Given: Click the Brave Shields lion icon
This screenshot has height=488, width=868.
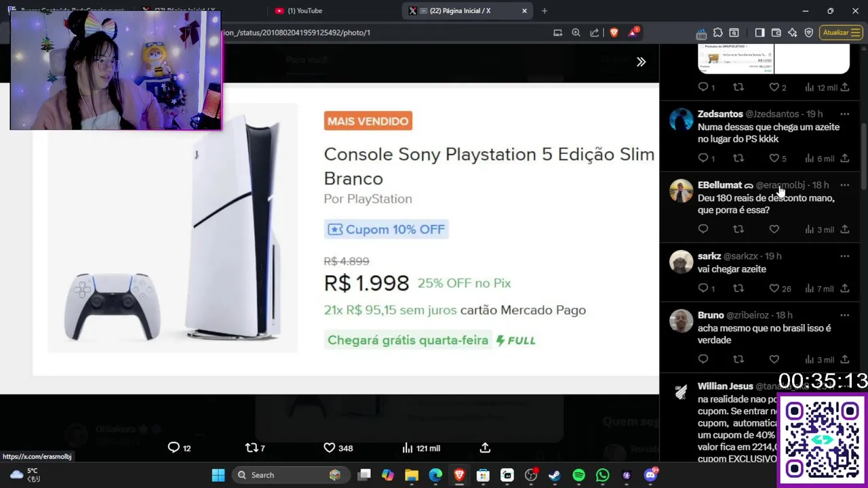Looking at the screenshot, I should tap(614, 33).
